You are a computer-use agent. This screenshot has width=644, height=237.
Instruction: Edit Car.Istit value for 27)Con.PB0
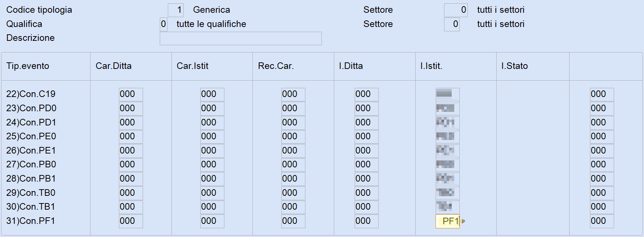coord(212,164)
